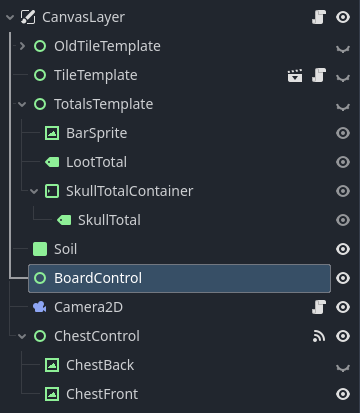Open the script attached to TileTemplate
Screen dimensions: 360x413
coord(319,75)
